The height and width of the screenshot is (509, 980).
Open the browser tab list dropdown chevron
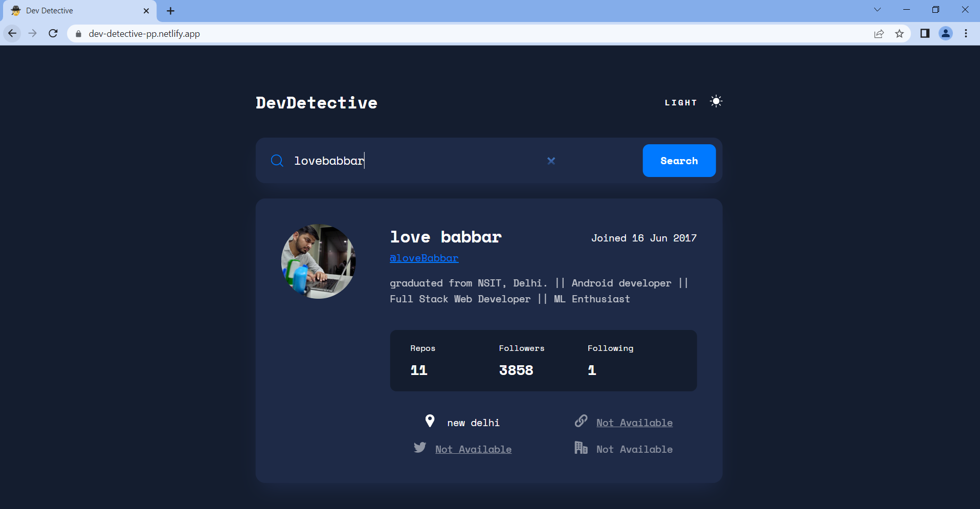877,9
